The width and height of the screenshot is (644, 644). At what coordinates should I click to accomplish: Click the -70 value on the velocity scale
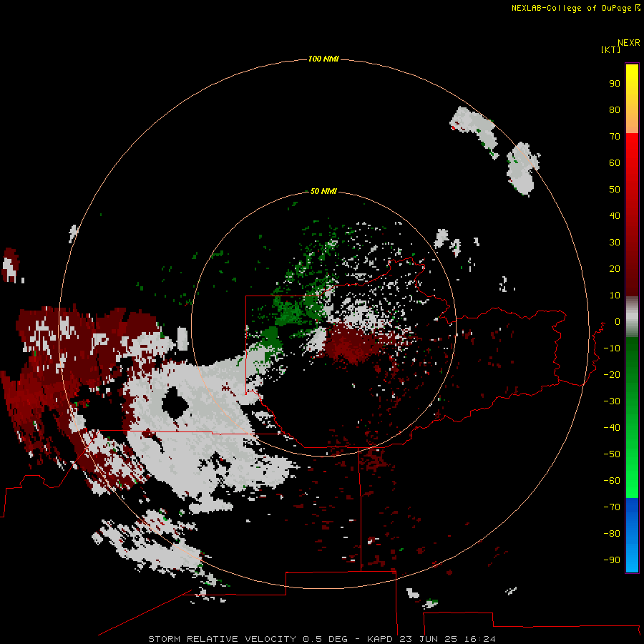coord(612,507)
